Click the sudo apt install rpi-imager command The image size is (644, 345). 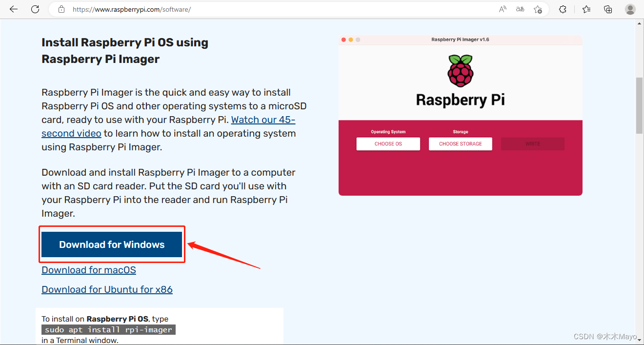point(108,330)
